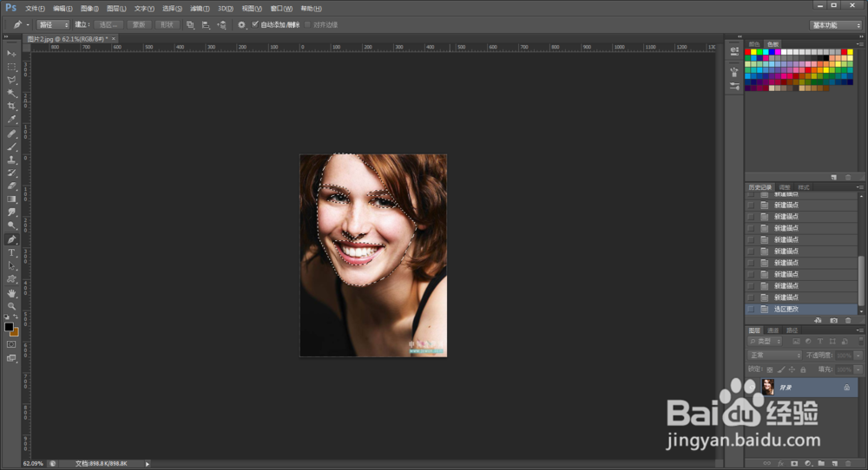Open path alignment icon in options bar
The width and height of the screenshot is (868, 470).
206,25
